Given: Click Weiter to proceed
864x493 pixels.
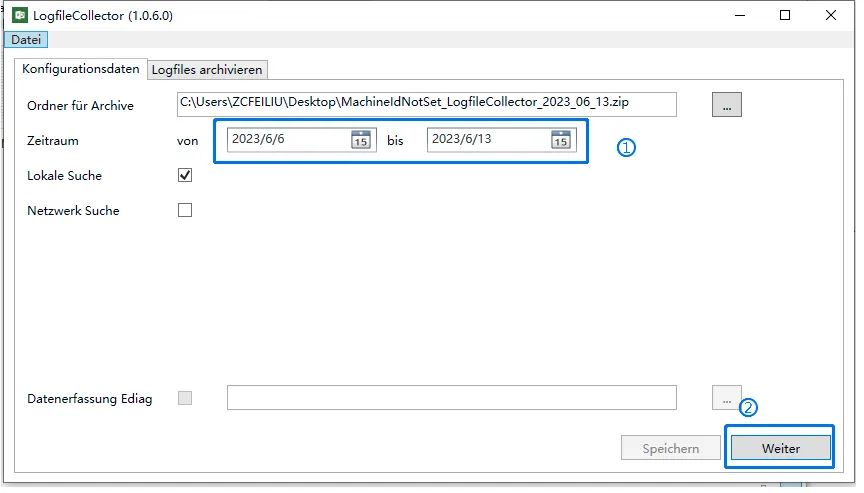Looking at the screenshot, I should pyautogui.click(x=780, y=448).
